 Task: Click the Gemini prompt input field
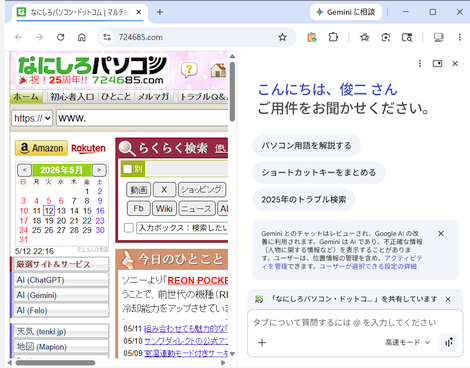(x=344, y=322)
